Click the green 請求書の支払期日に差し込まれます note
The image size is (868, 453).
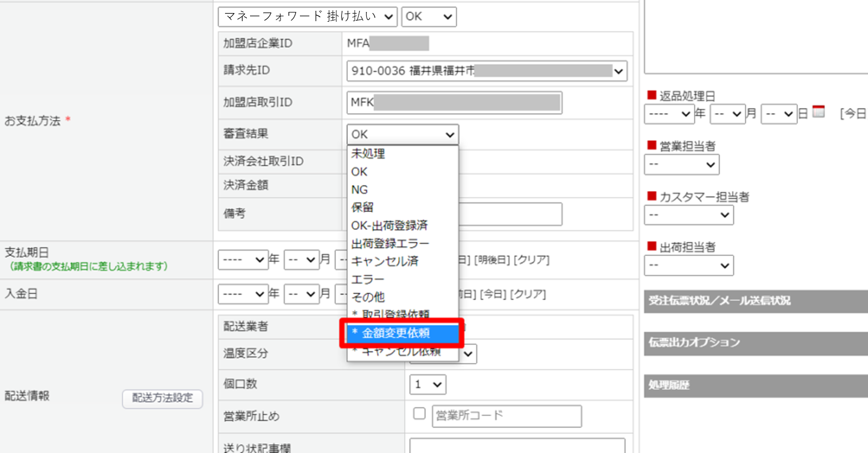88,266
